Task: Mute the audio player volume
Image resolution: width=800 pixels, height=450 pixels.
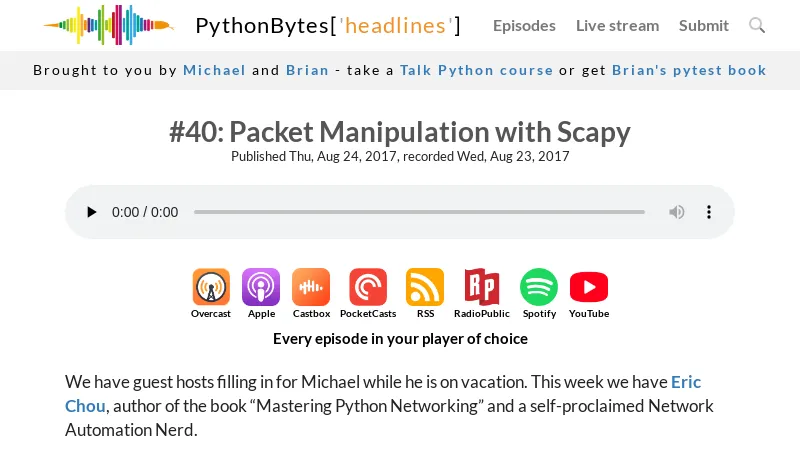Action: (677, 212)
